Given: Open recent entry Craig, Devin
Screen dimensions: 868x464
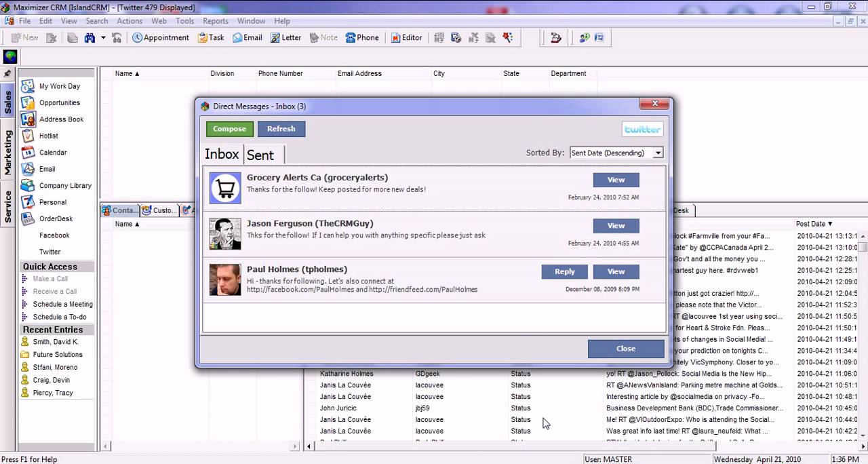Looking at the screenshot, I should point(52,380).
